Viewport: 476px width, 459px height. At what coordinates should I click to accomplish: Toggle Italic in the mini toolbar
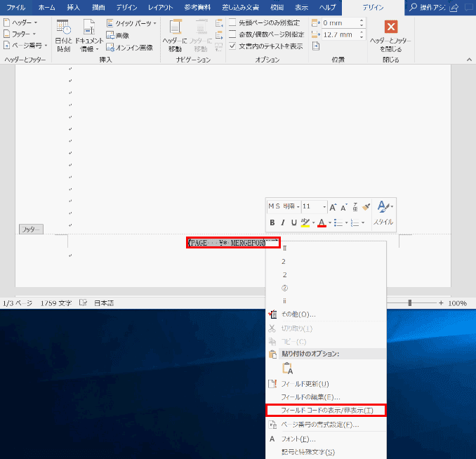283,222
